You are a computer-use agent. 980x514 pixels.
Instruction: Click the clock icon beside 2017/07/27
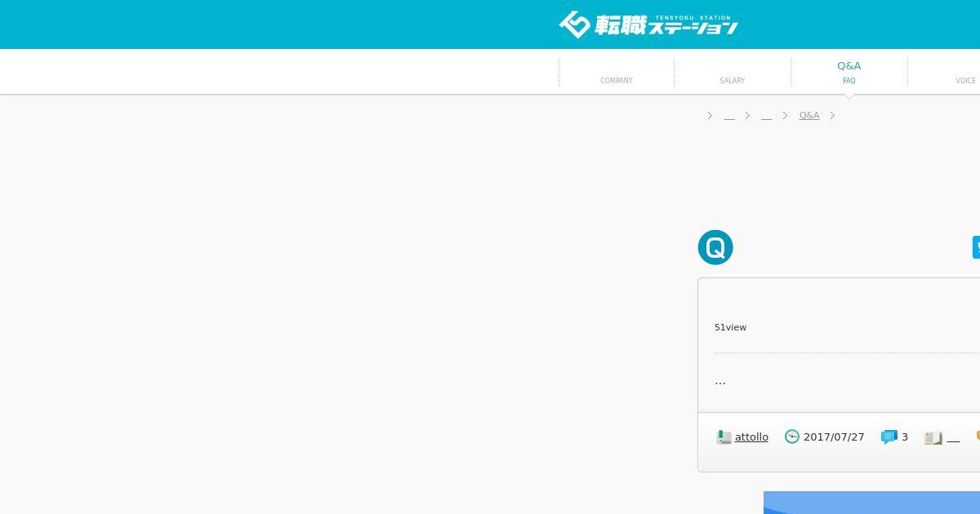792,436
